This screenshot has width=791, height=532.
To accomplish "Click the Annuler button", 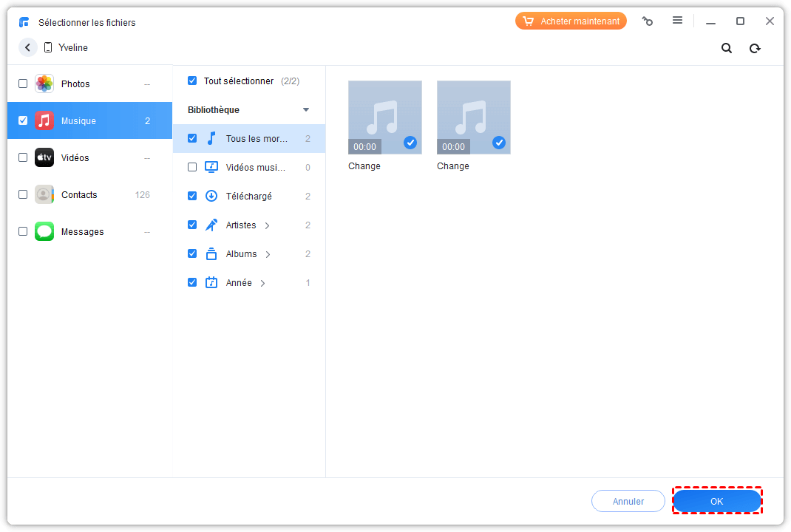I will [628, 501].
